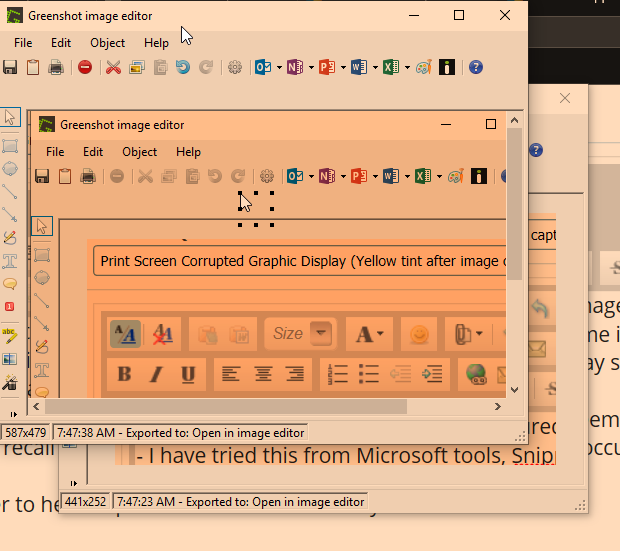Image resolution: width=620 pixels, height=551 pixels.
Task: Click the red scissors Cut icon
Action: [113, 67]
